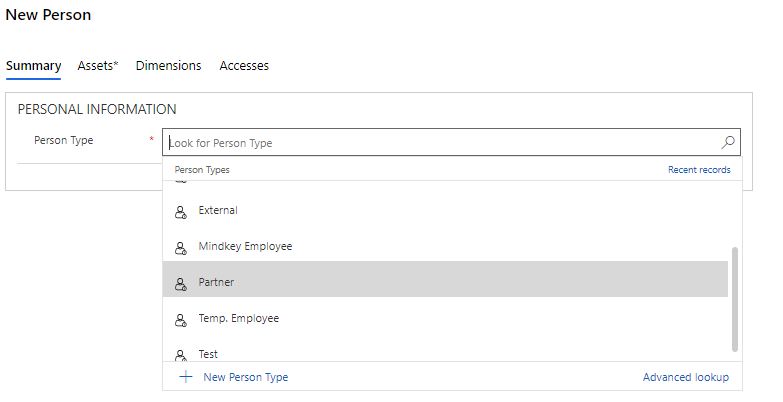This screenshot has height=402, width=783.
Task: Click the person icon next to Mindkey Employee
Action: [181, 247]
